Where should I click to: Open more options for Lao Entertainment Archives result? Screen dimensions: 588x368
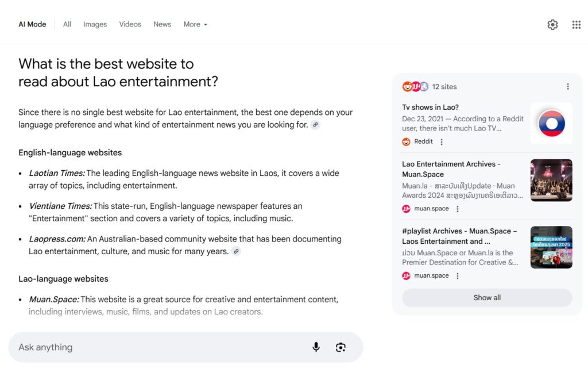tap(458, 209)
